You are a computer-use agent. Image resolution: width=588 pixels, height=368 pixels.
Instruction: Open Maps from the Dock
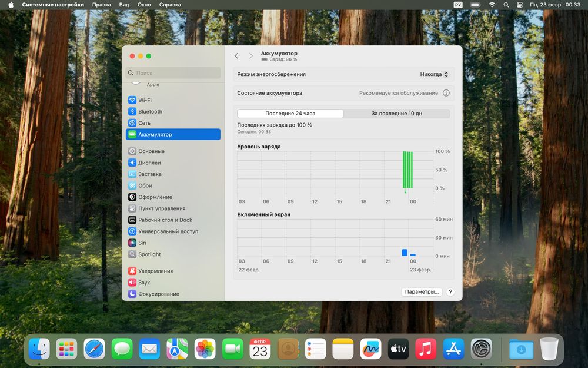click(177, 349)
